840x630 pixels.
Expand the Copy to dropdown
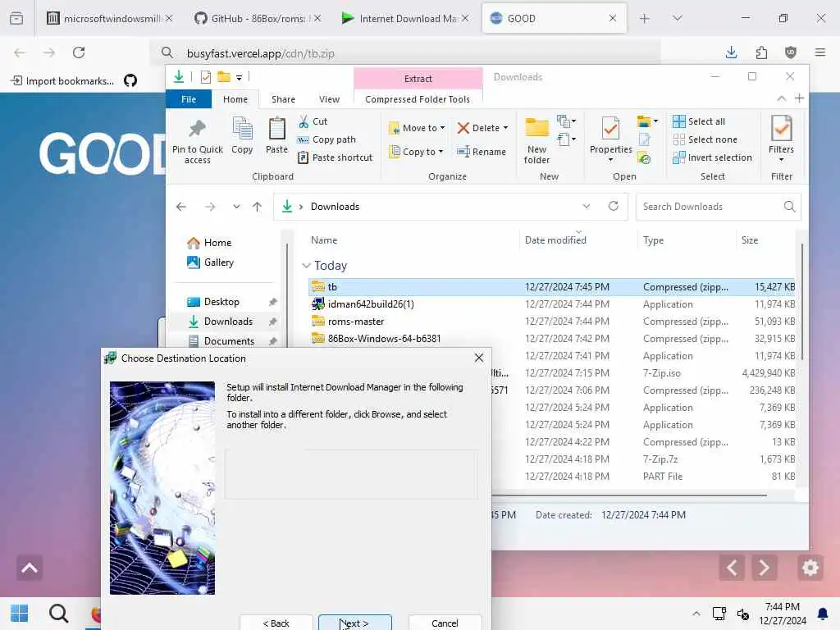click(x=441, y=152)
